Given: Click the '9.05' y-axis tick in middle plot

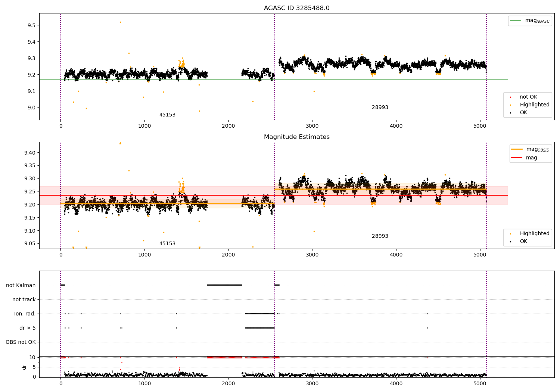Looking at the screenshot, I should 30,244.
